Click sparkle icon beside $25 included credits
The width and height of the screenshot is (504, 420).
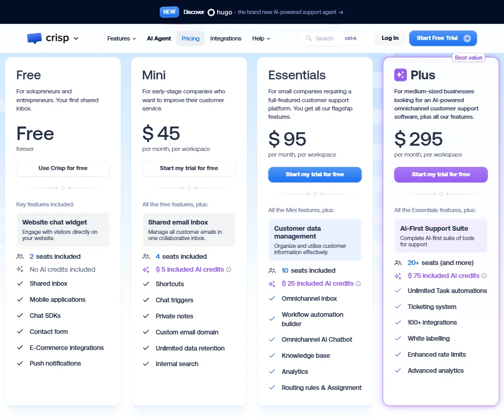pyautogui.click(x=272, y=284)
